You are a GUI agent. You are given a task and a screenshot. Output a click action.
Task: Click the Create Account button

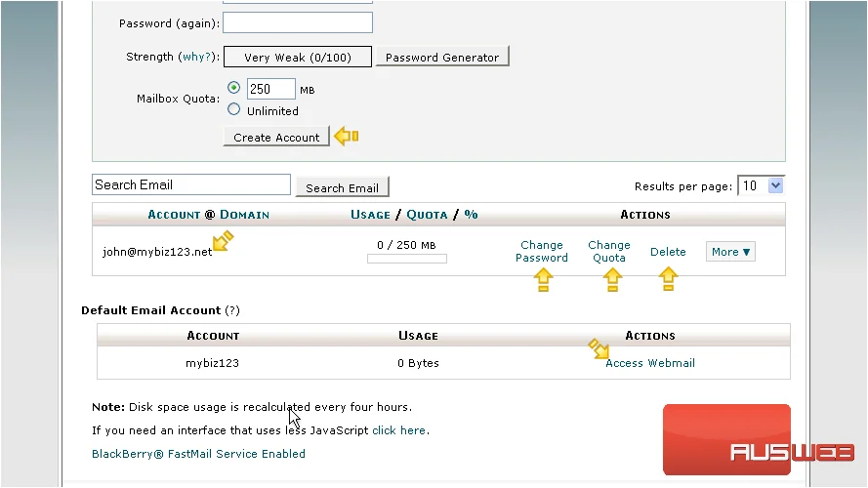[x=276, y=137]
